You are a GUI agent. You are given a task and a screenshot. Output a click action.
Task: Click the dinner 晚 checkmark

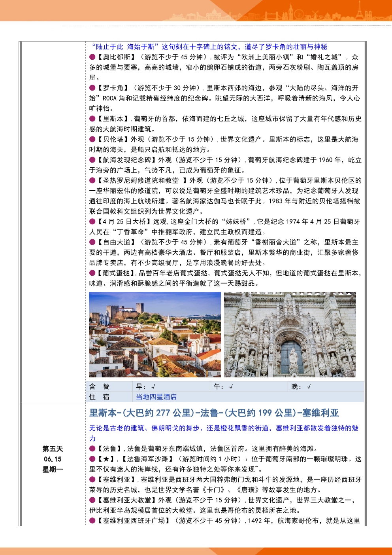tap(309, 387)
